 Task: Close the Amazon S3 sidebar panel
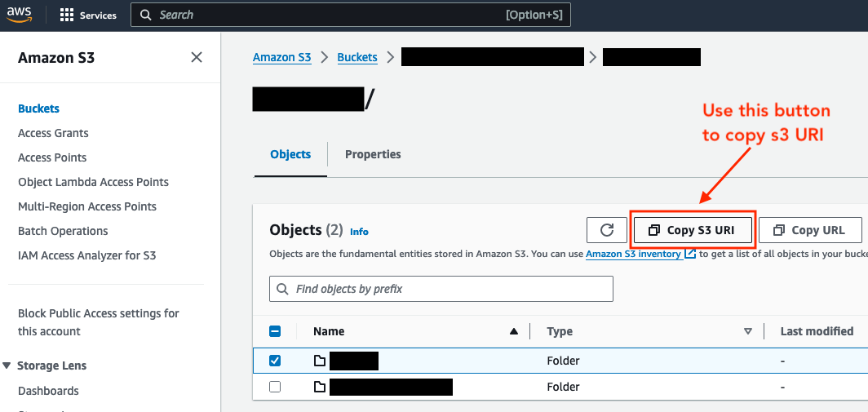click(x=197, y=57)
